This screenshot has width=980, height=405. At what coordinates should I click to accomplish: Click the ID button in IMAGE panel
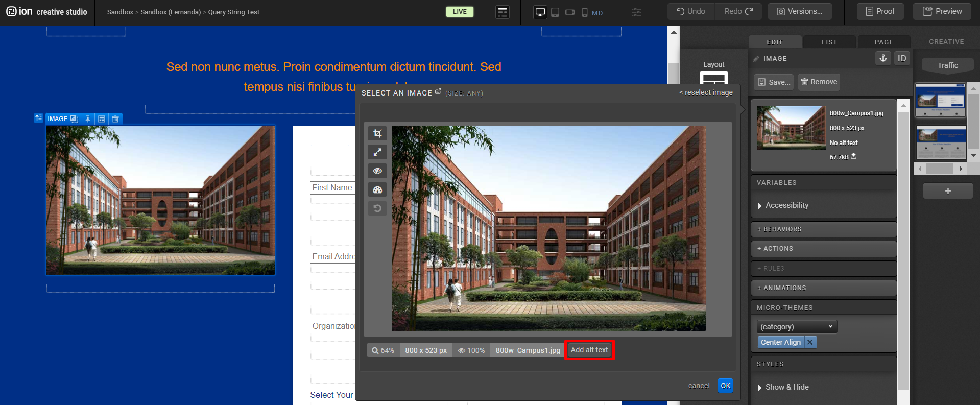pos(902,58)
